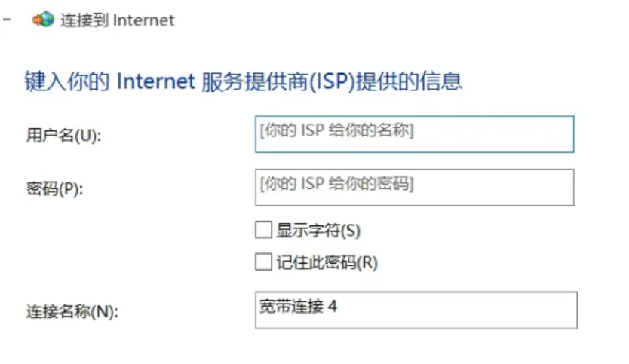Viewport: 629px width, 364px height.
Task: Click the 用户名(U): label
Action: point(63,136)
